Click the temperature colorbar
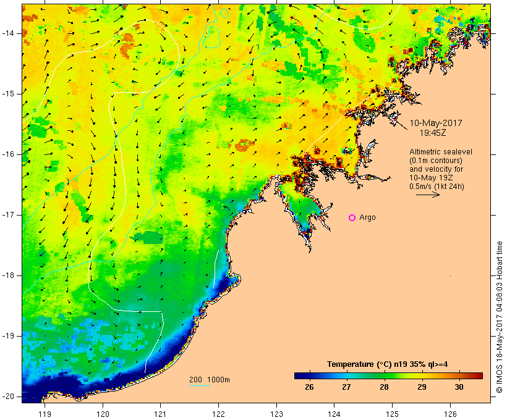Image resolution: width=507 pixels, height=420 pixels. click(388, 376)
